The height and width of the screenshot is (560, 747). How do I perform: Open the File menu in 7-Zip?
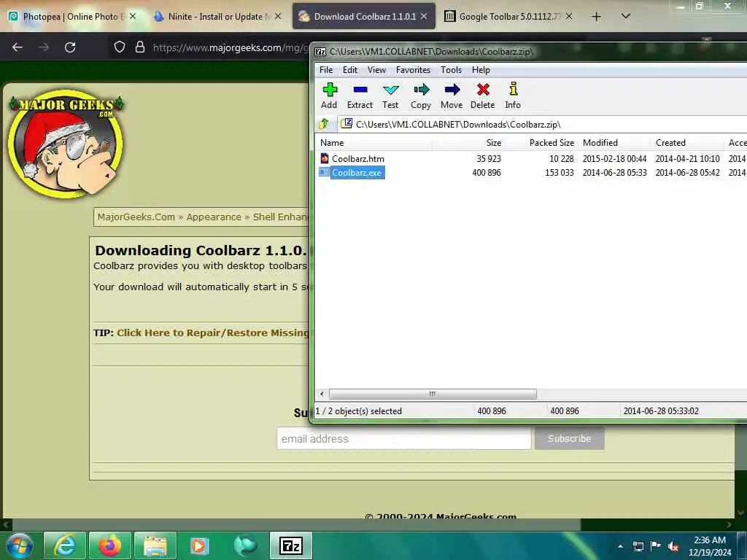click(x=326, y=70)
